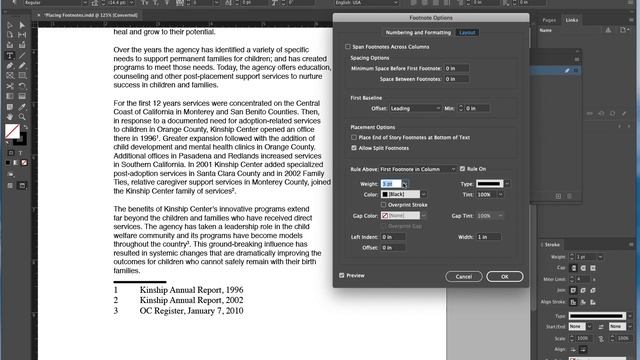Select the Eyedropper tool
This screenshot has height=360, width=640.
tap(22, 107)
